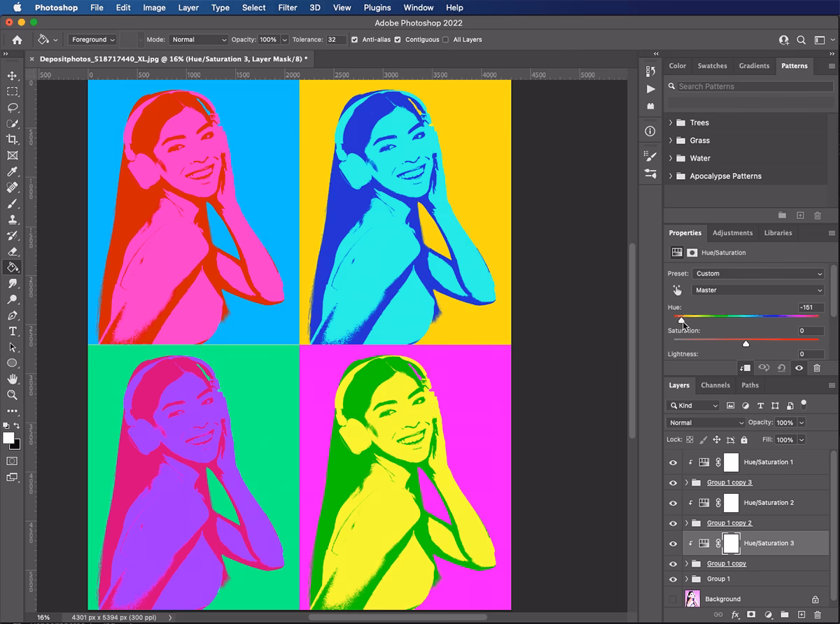Hide the Hue/Saturation 1 layer
Viewport: 840px width, 624px height.
click(x=672, y=462)
